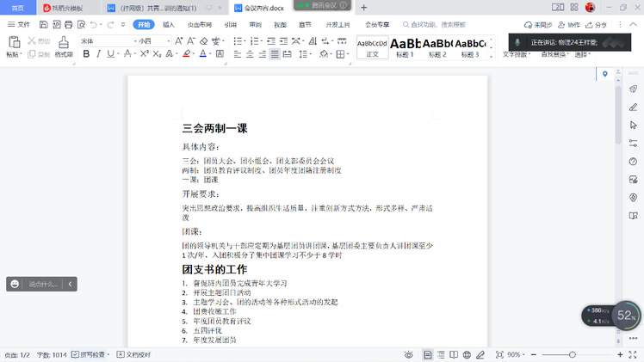Viewport: 644px width, 362px height.
Task: Toggle document proofreading (文档校对)
Action: 132,354
